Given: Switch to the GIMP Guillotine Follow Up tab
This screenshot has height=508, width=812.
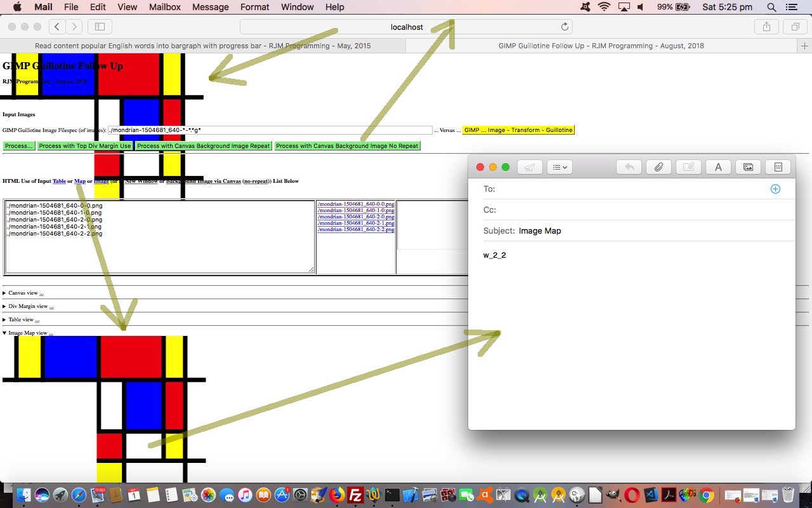Looking at the screenshot, I should tap(601, 46).
